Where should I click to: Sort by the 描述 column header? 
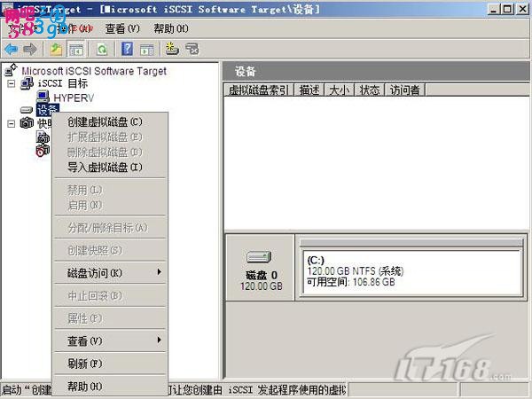309,90
